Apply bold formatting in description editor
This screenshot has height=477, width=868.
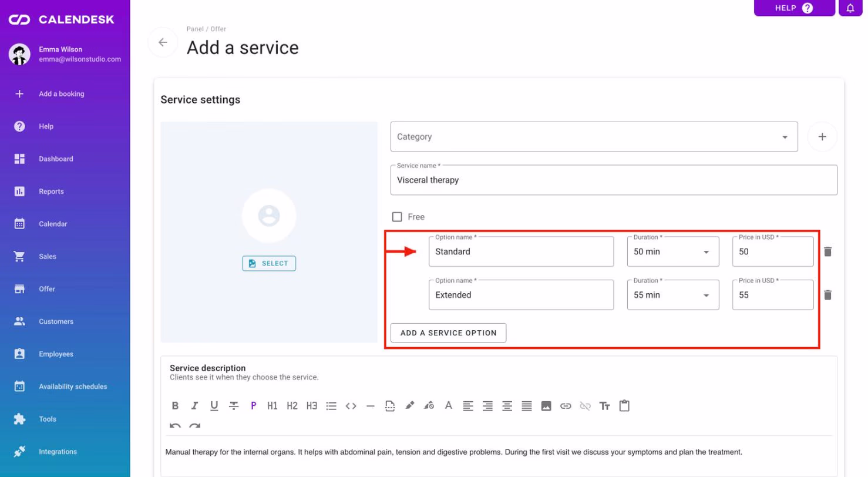tap(175, 405)
